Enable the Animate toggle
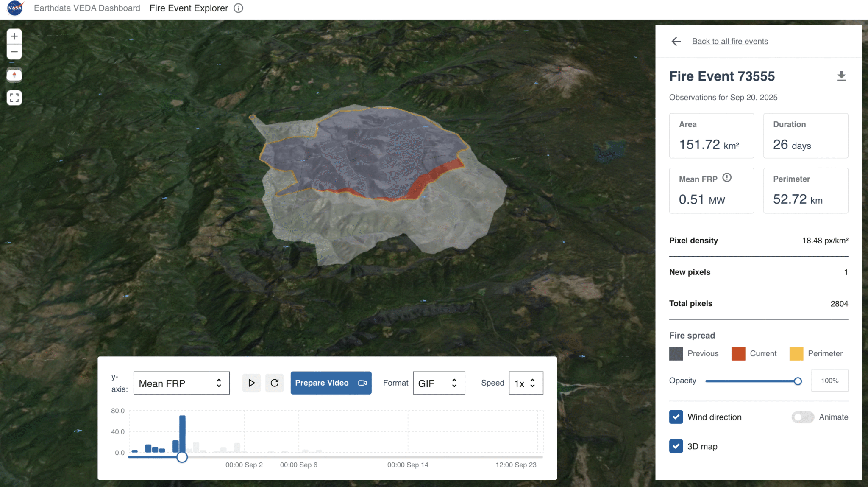 (801, 417)
